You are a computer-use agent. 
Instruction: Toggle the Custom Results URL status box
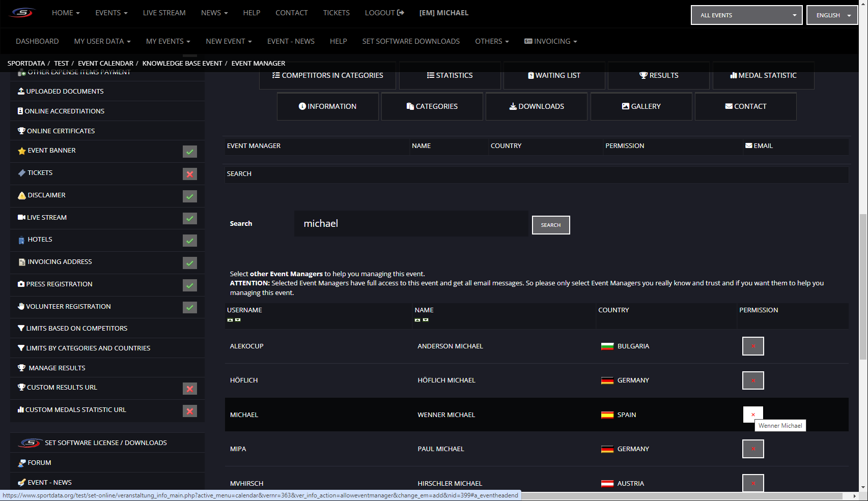pyautogui.click(x=189, y=389)
